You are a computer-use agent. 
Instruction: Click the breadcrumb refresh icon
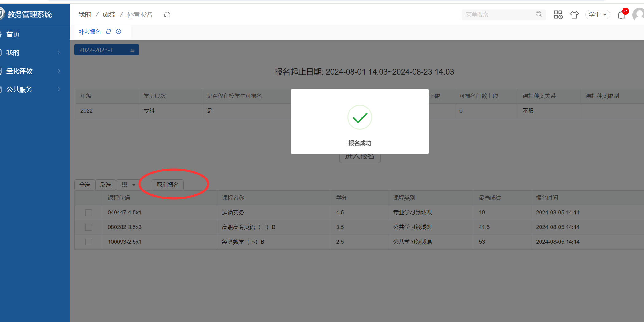click(167, 15)
